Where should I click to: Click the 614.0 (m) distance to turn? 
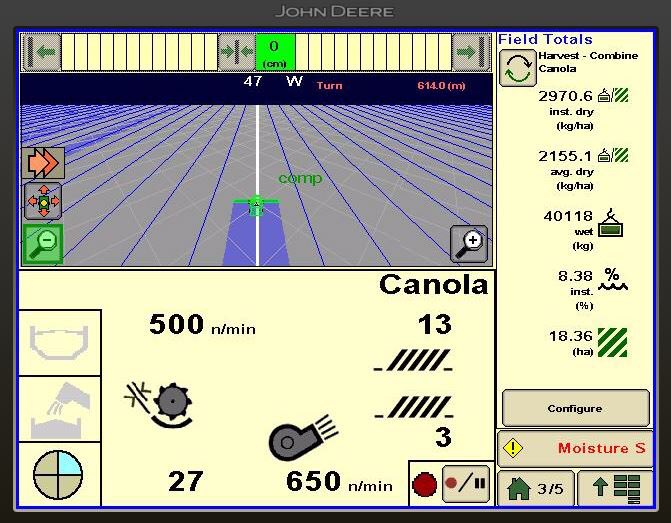pyautogui.click(x=441, y=85)
